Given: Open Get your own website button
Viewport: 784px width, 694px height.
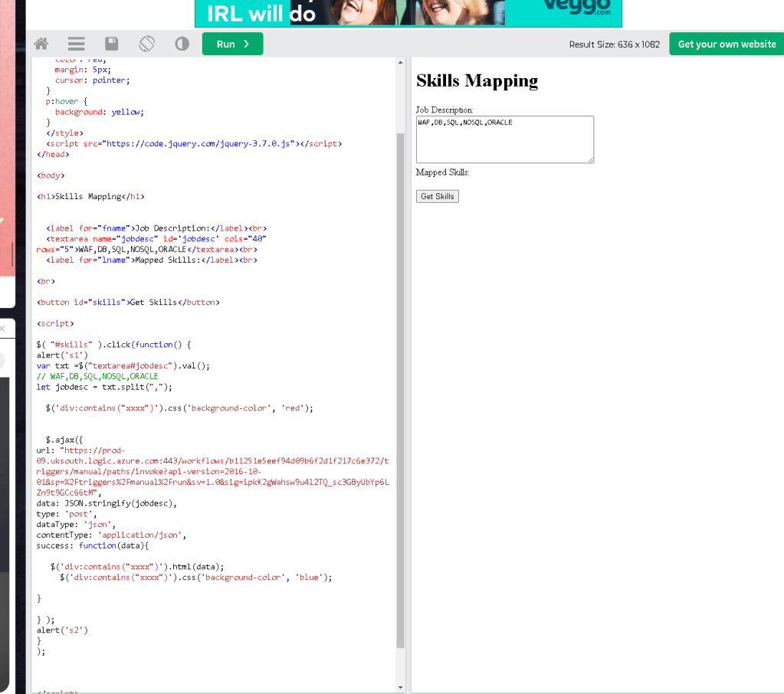Looking at the screenshot, I should 727,44.
